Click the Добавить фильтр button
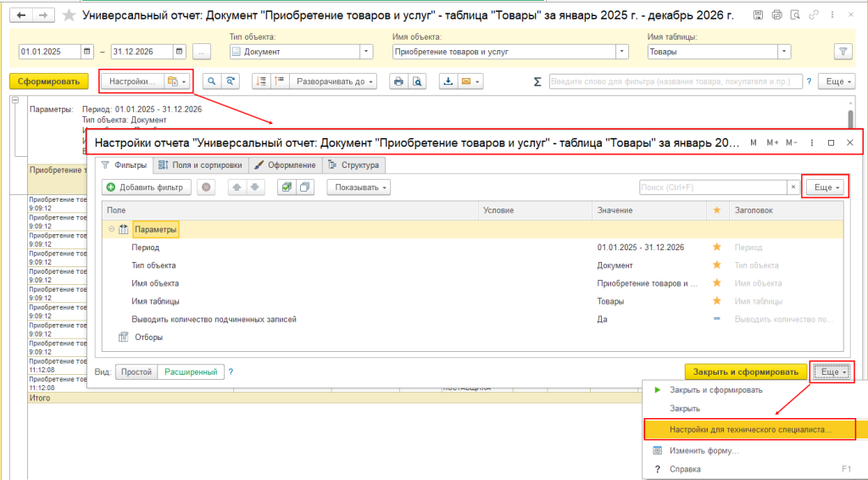Screen dimensions: 868x480 click(147, 187)
